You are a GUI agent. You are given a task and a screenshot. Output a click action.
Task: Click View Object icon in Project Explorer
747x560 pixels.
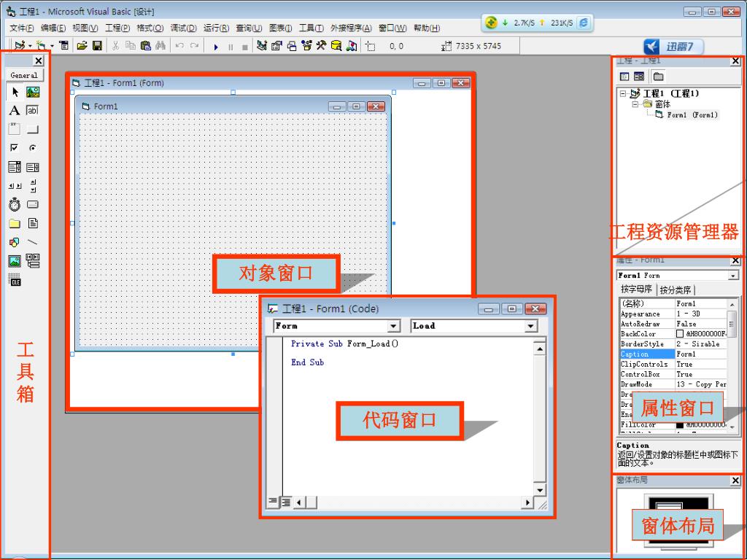click(639, 77)
